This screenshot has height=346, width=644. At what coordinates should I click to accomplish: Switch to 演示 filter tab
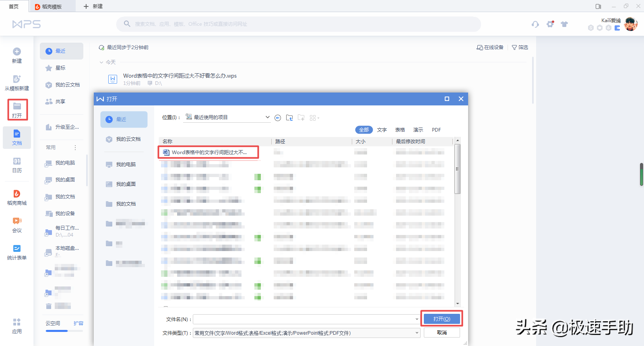418,130
